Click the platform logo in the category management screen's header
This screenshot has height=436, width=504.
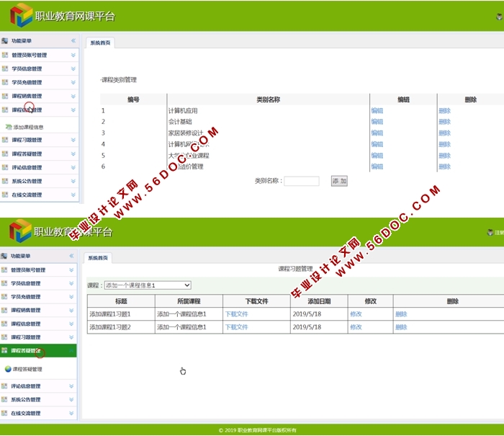tap(21, 16)
